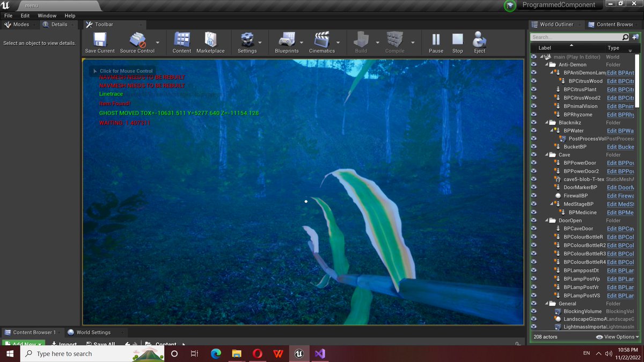Click the Edit link for FirewallBP
The width and height of the screenshot is (644, 362).
(x=620, y=196)
